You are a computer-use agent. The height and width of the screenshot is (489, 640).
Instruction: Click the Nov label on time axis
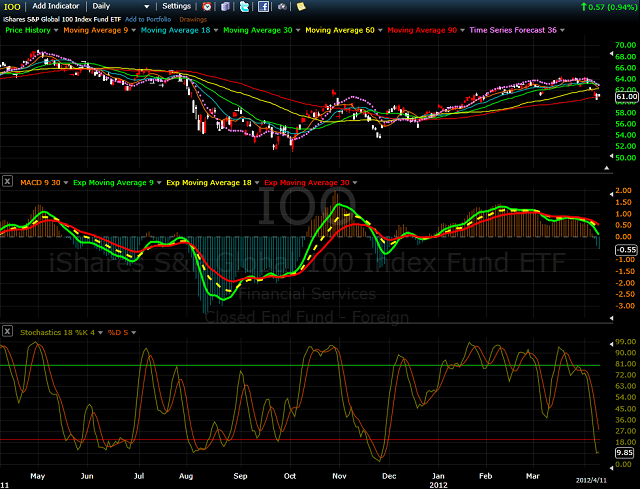tap(339, 476)
